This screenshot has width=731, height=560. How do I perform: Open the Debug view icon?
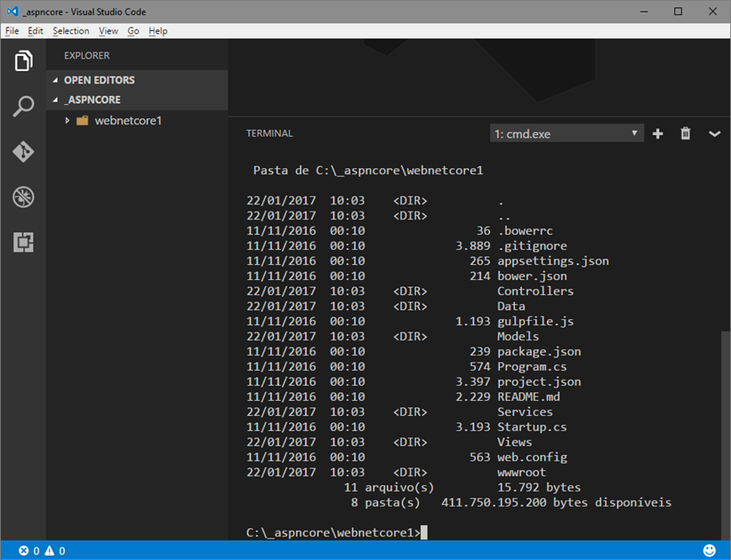coord(23,196)
